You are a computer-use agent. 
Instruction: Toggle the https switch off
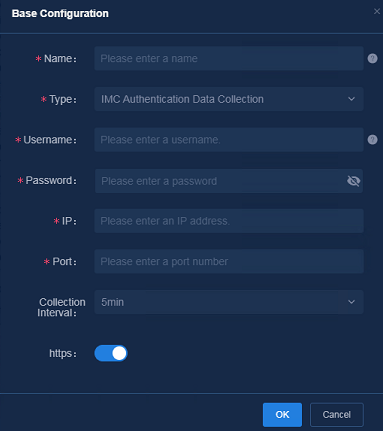111,353
